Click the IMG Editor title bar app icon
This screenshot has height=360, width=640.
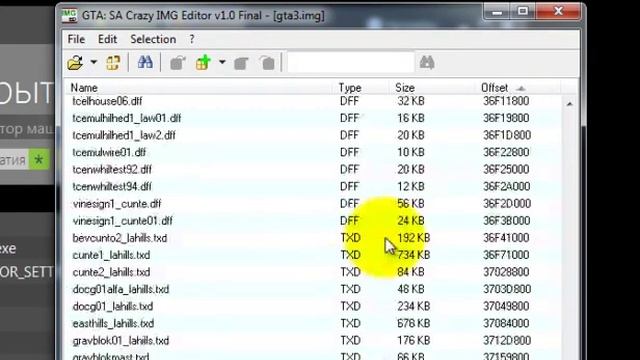69,16
